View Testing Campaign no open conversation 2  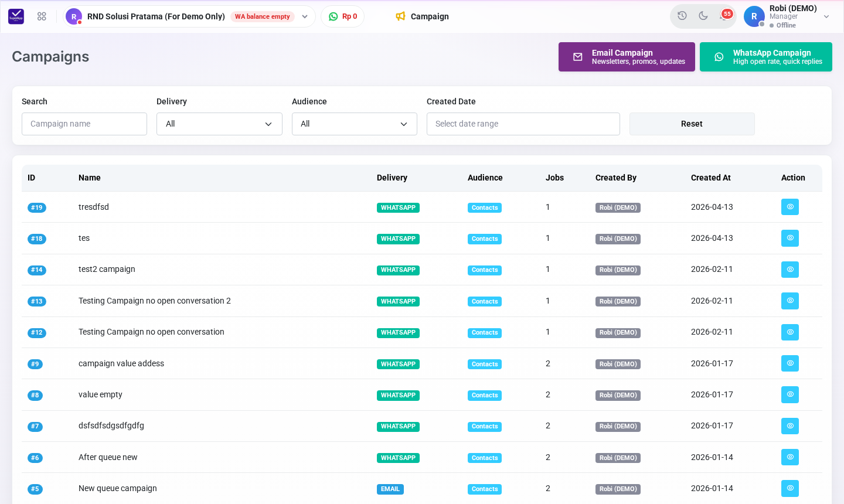(790, 301)
